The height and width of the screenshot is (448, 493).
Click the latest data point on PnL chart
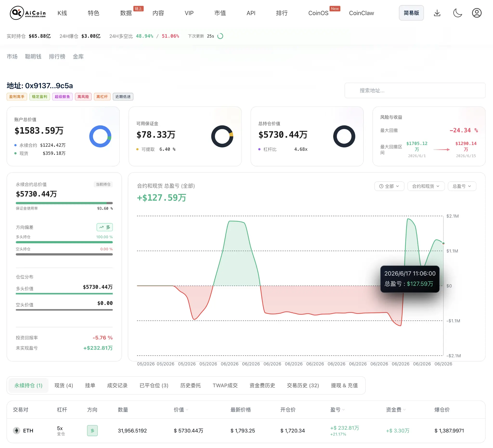pyautogui.click(x=443, y=243)
